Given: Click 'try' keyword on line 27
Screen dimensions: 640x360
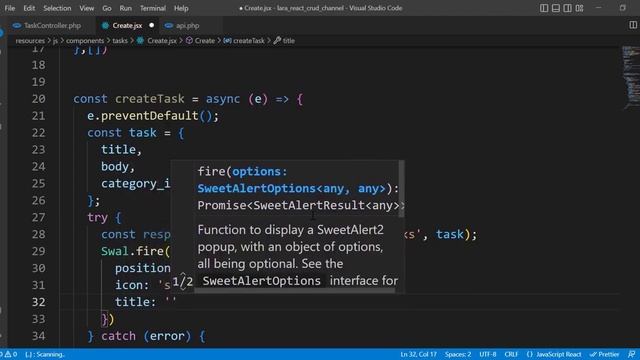Looking at the screenshot, I should 97,217.
